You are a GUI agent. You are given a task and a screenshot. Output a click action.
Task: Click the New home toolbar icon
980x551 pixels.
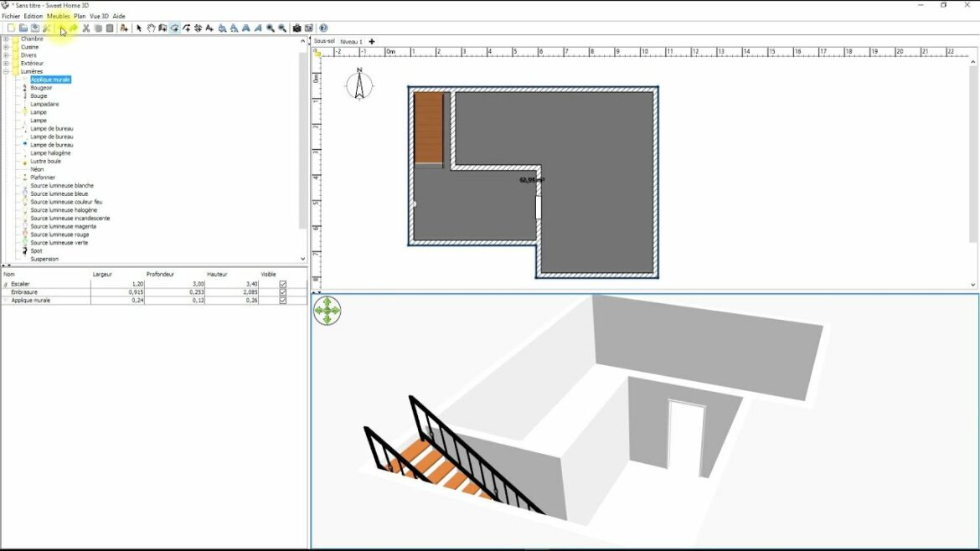tap(11, 28)
